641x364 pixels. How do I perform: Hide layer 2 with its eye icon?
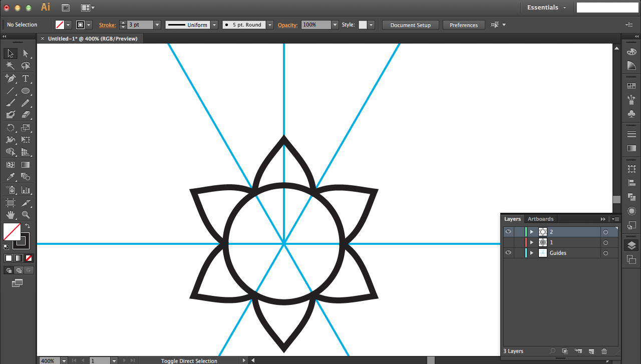[x=508, y=232]
